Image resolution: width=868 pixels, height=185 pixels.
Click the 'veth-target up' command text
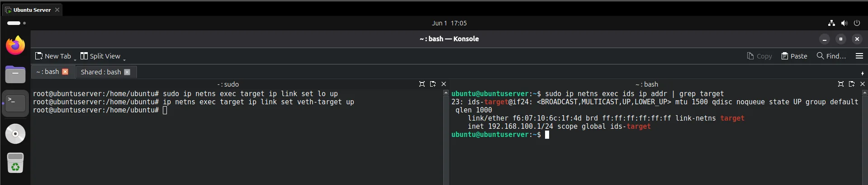coord(326,102)
